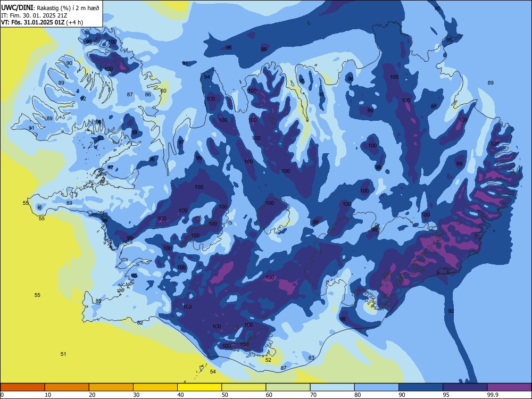
Task: Click the "54" humidity value near the islands
Action: pyautogui.click(x=213, y=371)
